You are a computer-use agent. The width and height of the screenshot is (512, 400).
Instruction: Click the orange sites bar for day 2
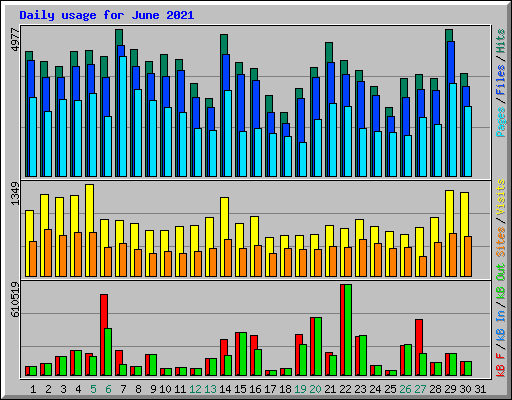point(48,253)
